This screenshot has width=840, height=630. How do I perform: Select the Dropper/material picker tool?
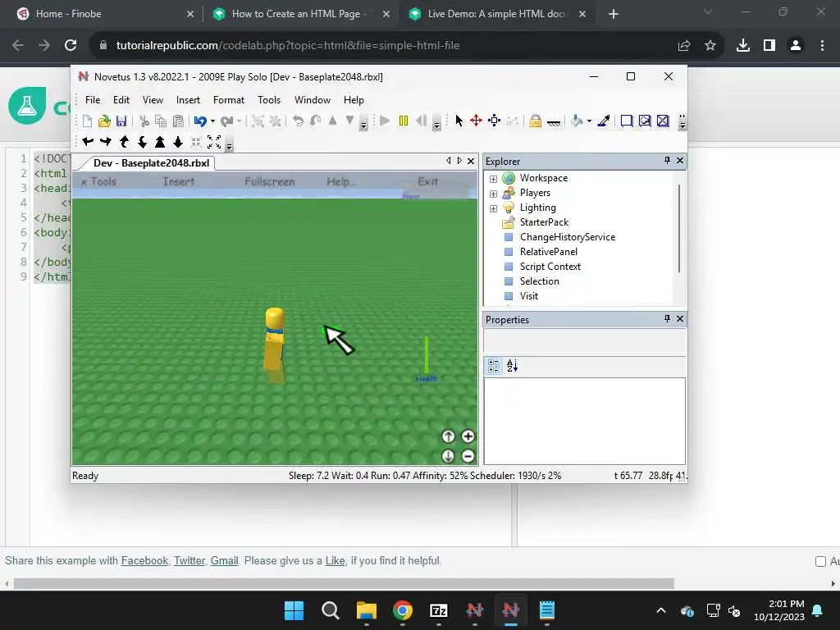[604, 121]
